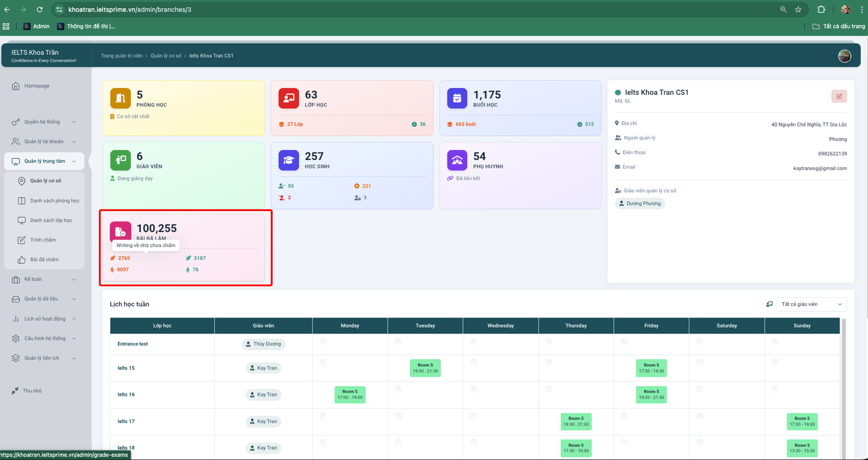Image resolution: width=868 pixels, height=460 pixels.
Task: Bookmark page with star icon
Action: pos(798,10)
